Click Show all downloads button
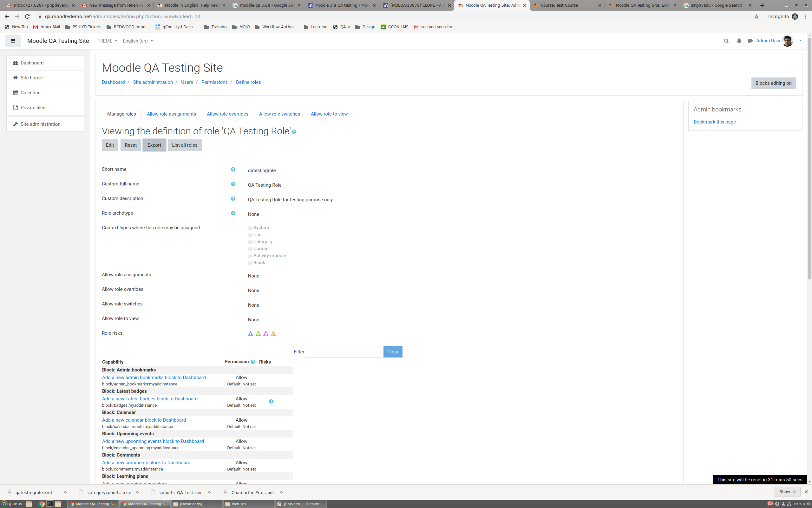This screenshot has width=812, height=508. pos(787,492)
